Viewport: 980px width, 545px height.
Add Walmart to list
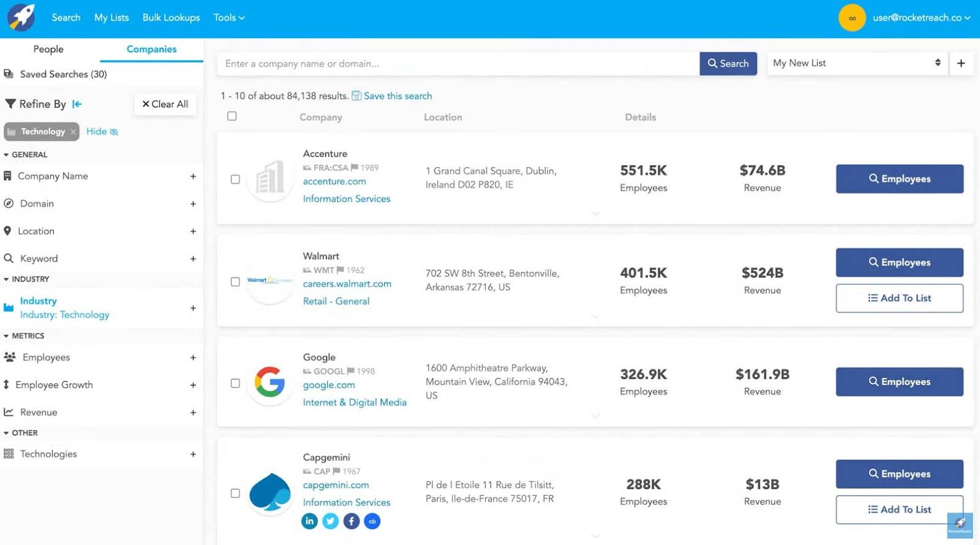coord(899,298)
